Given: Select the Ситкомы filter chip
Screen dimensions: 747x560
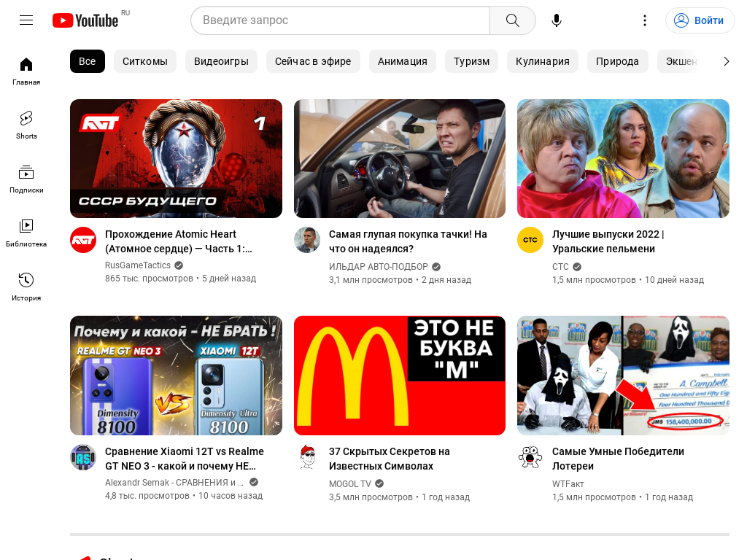Looking at the screenshot, I should [145, 61].
